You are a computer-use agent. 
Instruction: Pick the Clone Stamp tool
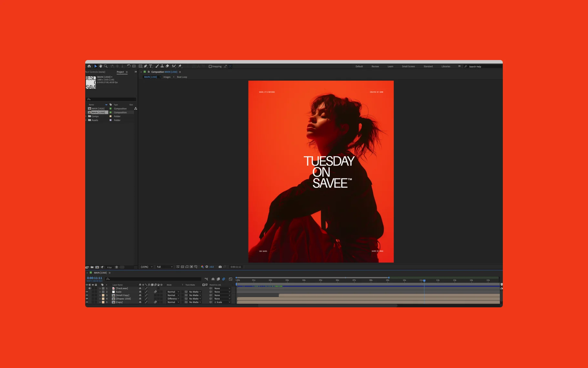click(162, 66)
